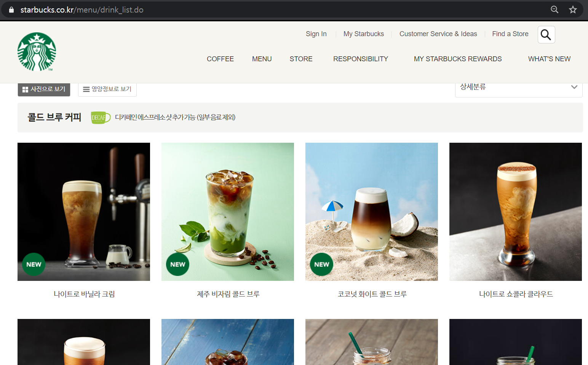Image resolution: width=588 pixels, height=365 pixels.
Task: Open the 나이트로 쇼콜라 클라우드 drink image
Action: [516, 212]
